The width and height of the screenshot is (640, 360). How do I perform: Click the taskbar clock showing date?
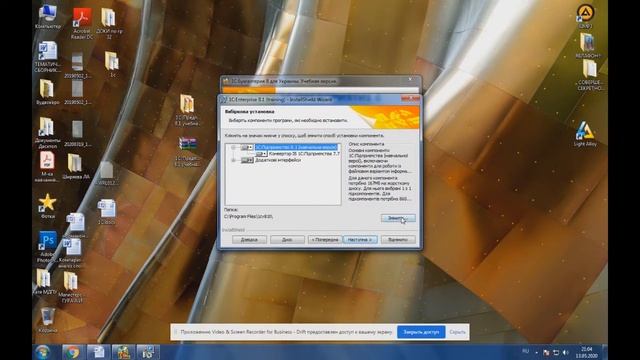pyautogui.click(x=587, y=352)
